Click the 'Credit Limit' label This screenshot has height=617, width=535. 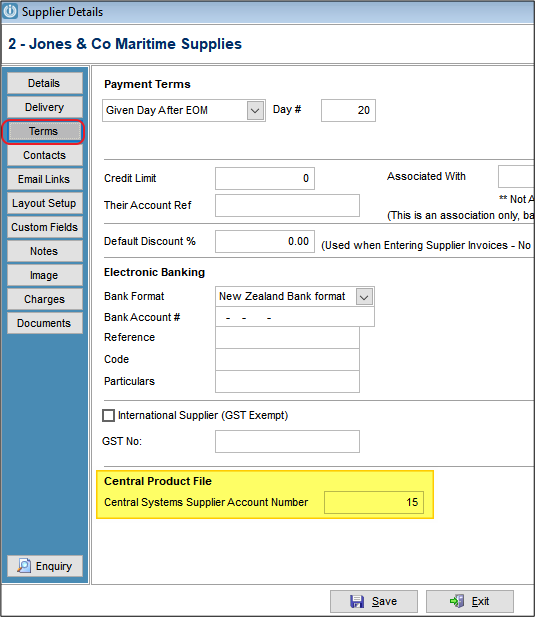[x=130, y=178]
